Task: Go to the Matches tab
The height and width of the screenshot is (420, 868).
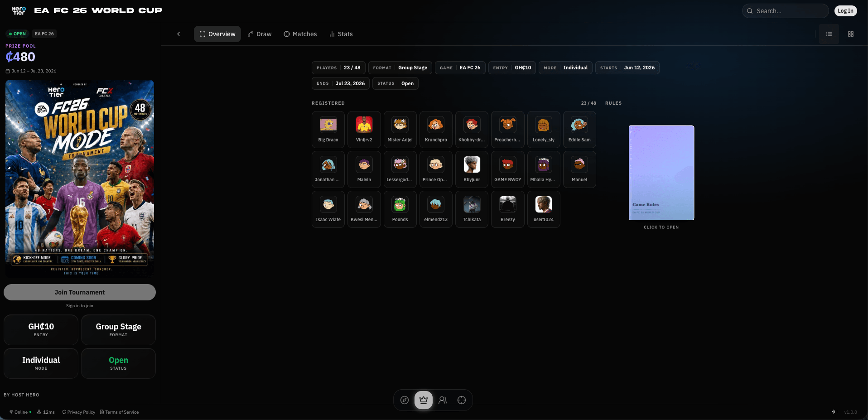Action: 300,34
